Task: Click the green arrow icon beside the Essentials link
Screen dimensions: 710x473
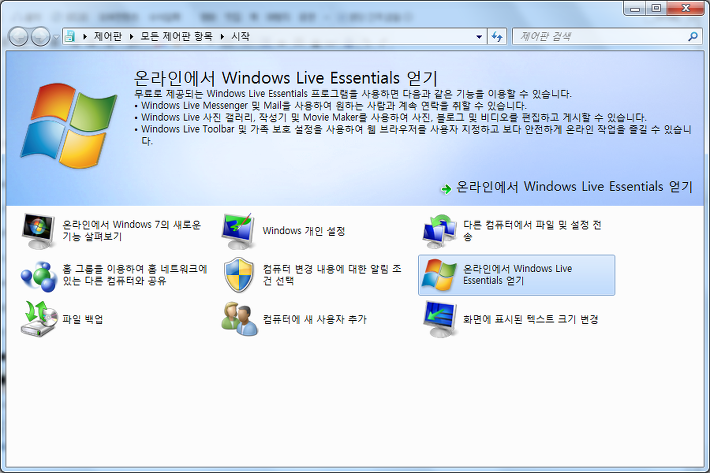Action: [446, 189]
